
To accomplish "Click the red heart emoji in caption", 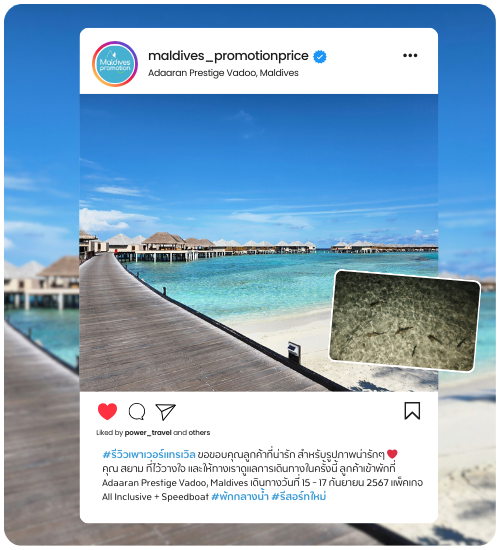I will click(392, 454).
